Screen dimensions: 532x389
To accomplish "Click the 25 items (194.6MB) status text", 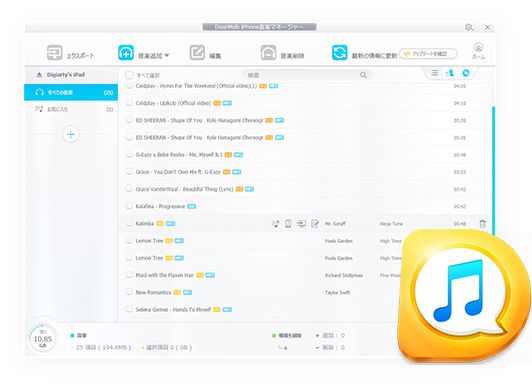I will pyautogui.click(x=101, y=348).
